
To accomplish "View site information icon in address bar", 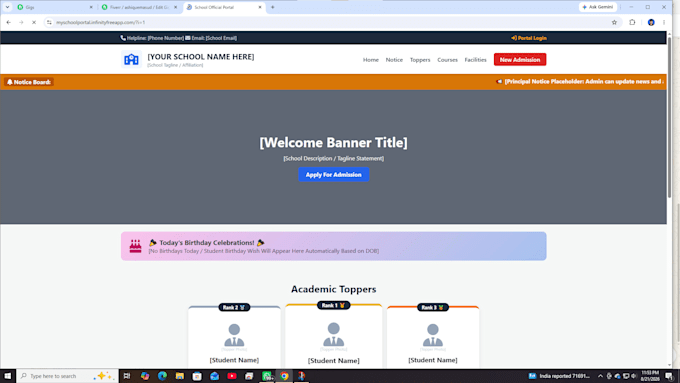I will click(49, 22).
